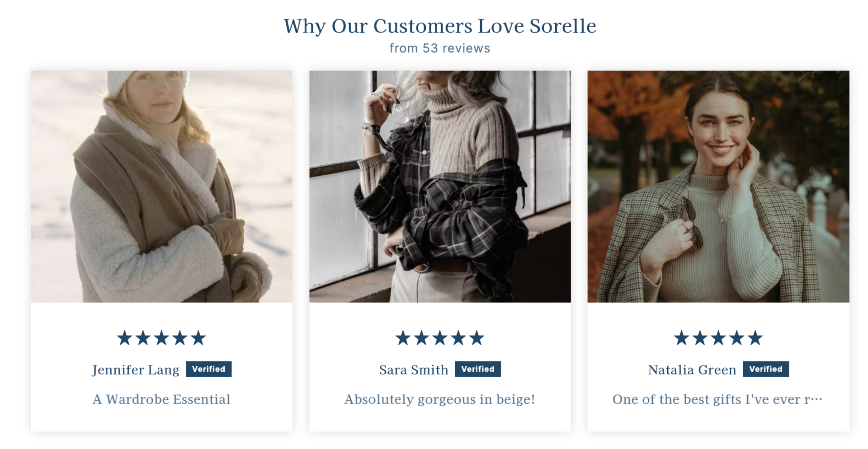Click the Verified badge beside Natalia Green
This screenshot has width=868, height=449.
pos(765,369)
